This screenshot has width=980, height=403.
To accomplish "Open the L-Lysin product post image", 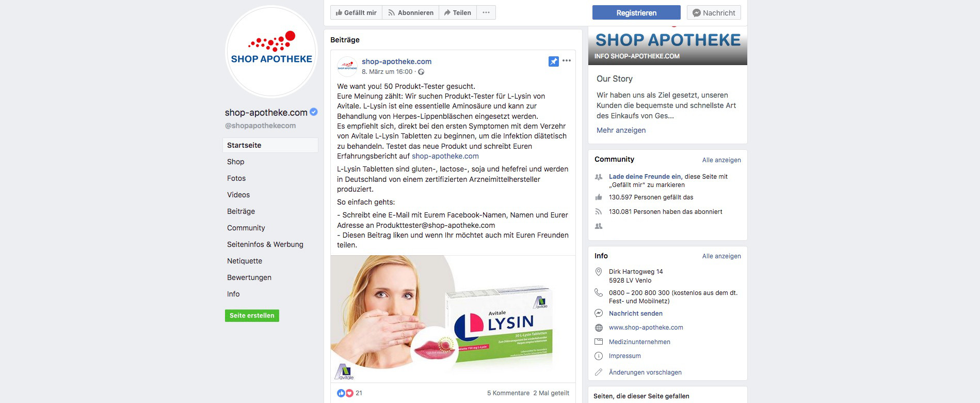I will (x=453, y=319).
